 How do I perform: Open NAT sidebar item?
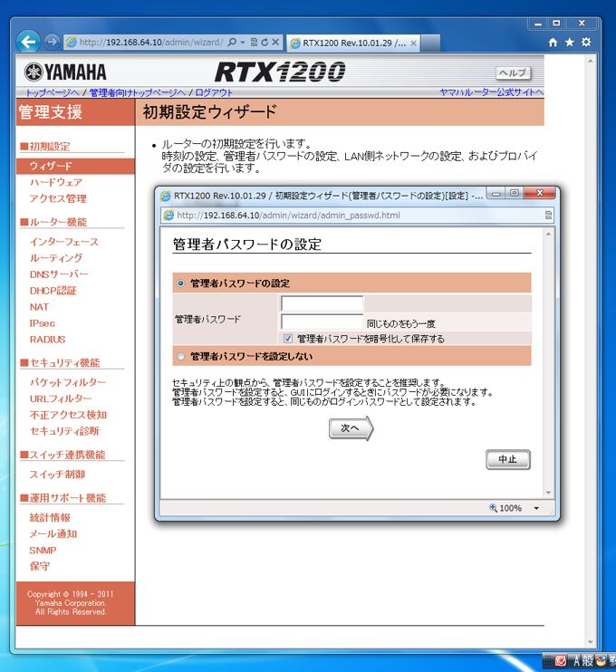pos(39,307)
